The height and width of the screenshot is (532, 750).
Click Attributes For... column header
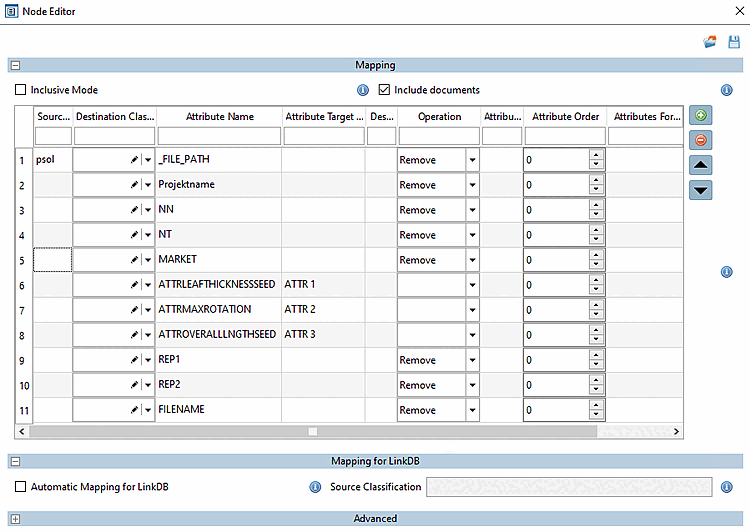coord(646,117)
